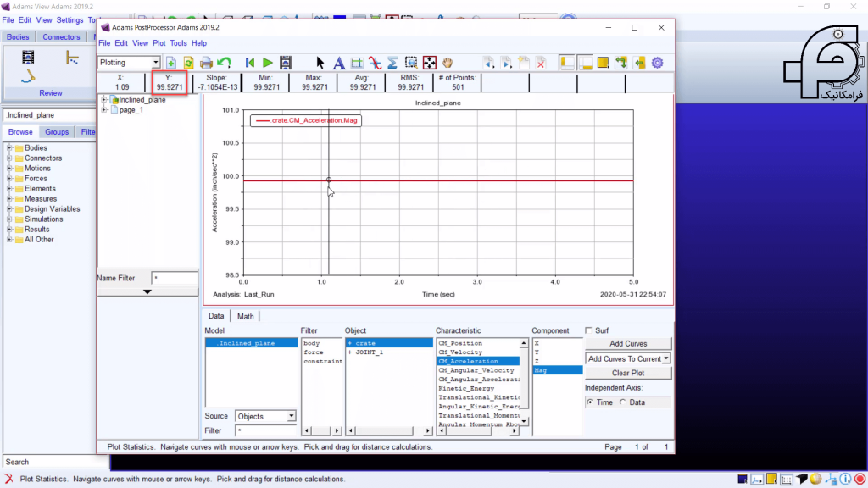
Task: Expand the Design Variables folder
Action: point(9,209)
